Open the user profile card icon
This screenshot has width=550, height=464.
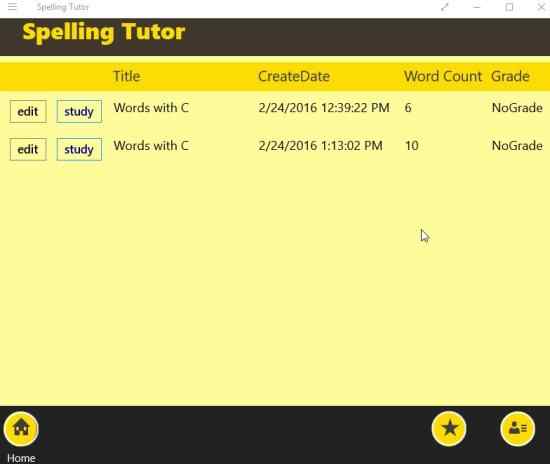click(518, 429)
